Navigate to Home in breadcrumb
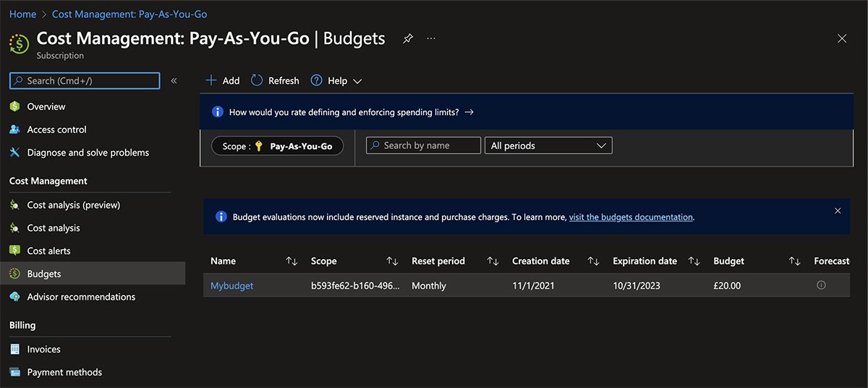Viewport: 868px width, 388px height. [x=22, y=14]
